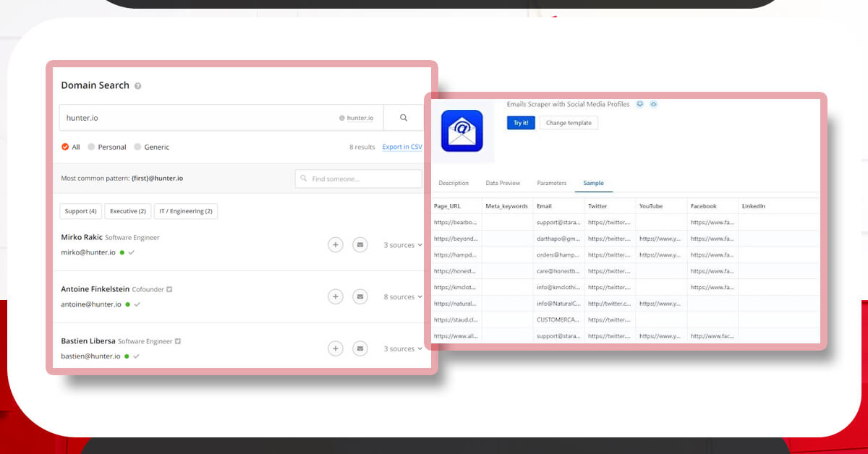Switch to the Data Preview tab
The image size is (868, 454).
tap(503, 184)
